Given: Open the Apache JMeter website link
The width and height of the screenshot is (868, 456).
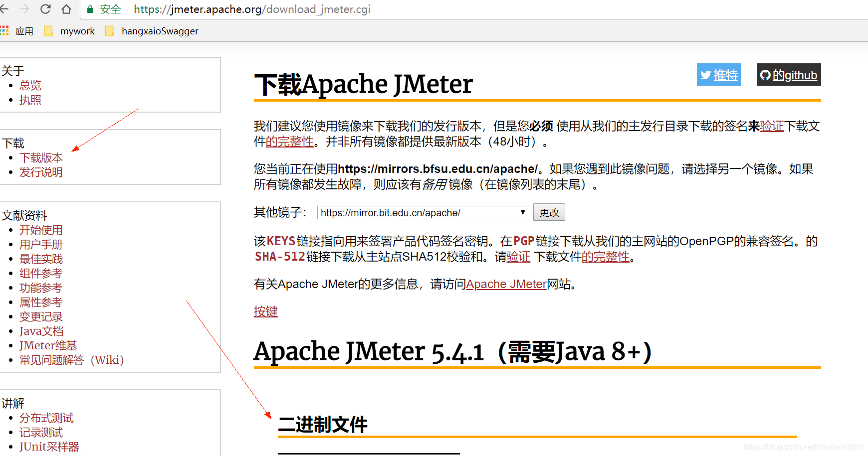Looking at the screenshot, I should [506, 284].
